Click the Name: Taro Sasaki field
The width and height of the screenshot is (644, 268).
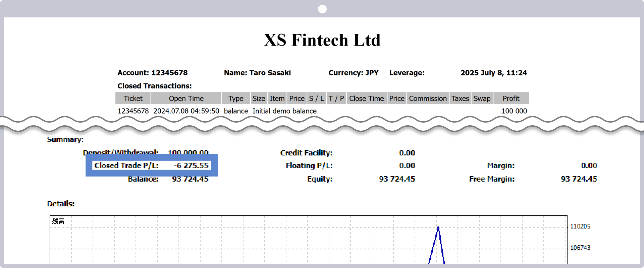257,73
